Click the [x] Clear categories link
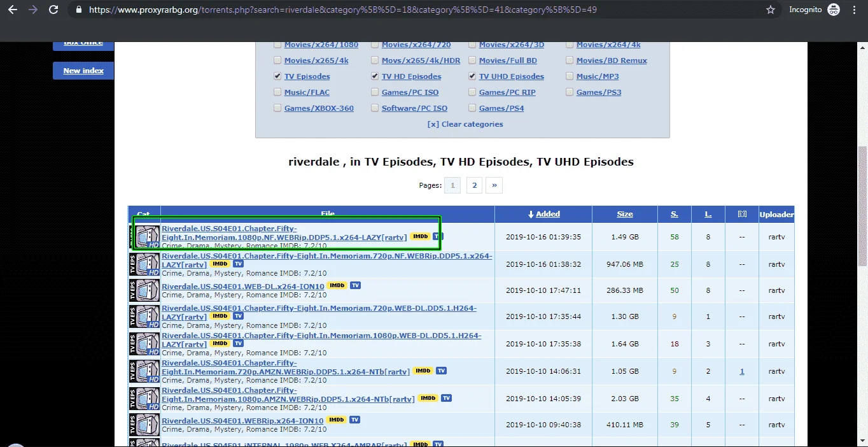 click(x=465, y=124)
